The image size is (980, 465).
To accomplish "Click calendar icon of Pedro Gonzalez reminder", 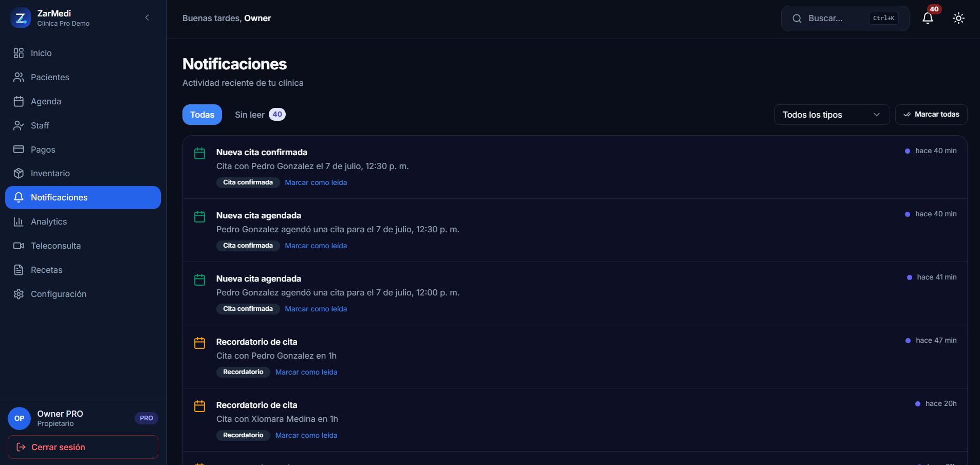I will [200, 343].
